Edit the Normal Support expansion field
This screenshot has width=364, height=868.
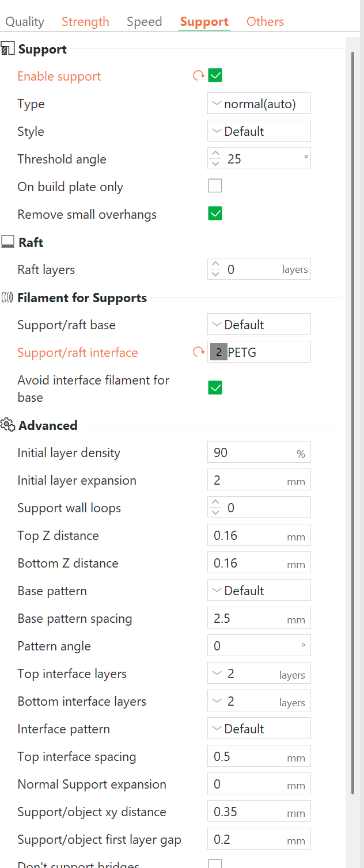coord(259,784)
